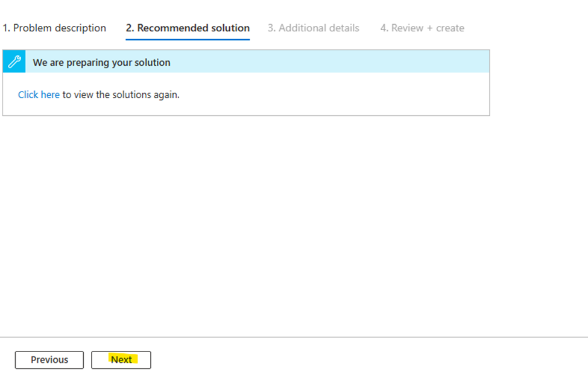588x372 pixels.
Task: Advance with the Next button
Action: [121, 359]
